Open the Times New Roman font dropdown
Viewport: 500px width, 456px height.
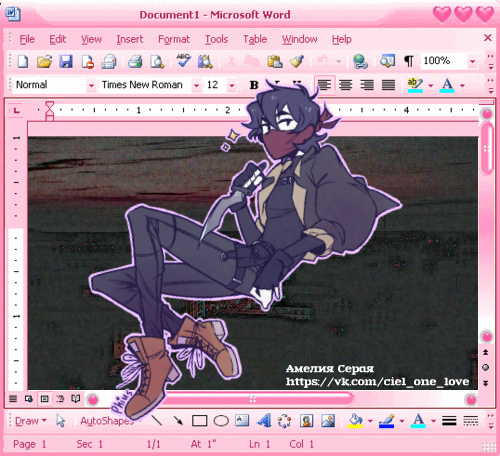point(197,86)
